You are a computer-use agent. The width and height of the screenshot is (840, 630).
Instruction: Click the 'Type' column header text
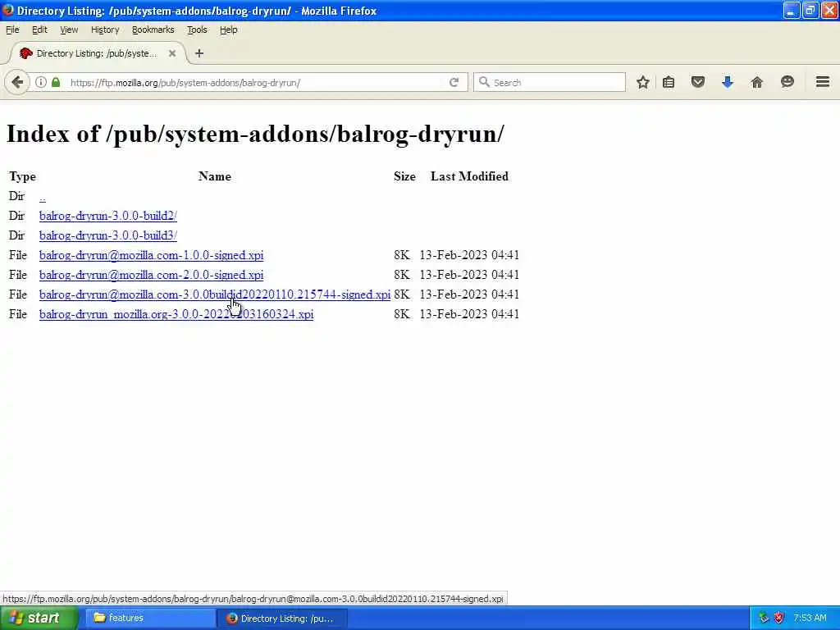coord(22,176)
